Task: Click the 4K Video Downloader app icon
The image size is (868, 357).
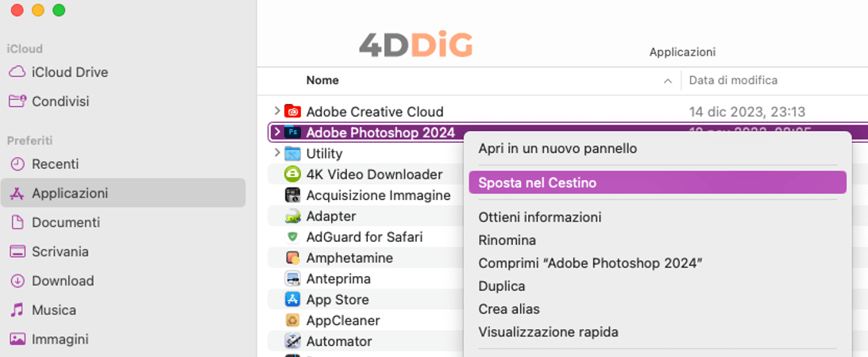Action: point(291,175)
